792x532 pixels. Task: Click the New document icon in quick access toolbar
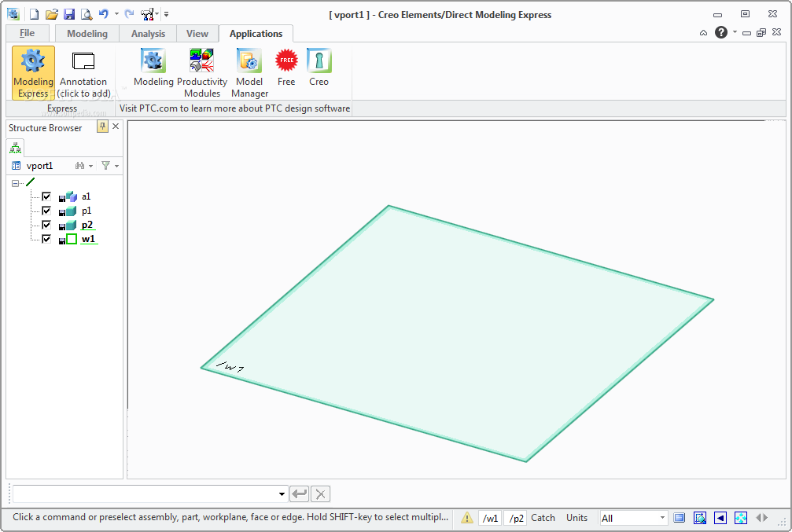(x=35, y=14)
